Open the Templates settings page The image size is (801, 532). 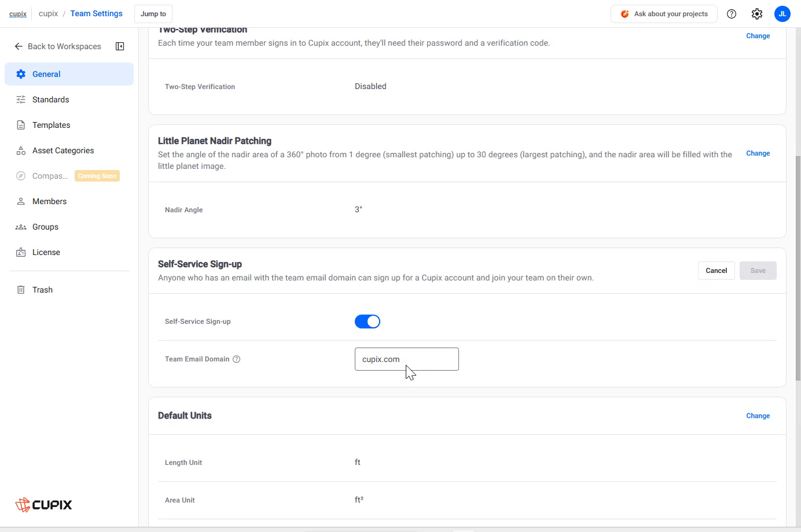pos(69,125)
